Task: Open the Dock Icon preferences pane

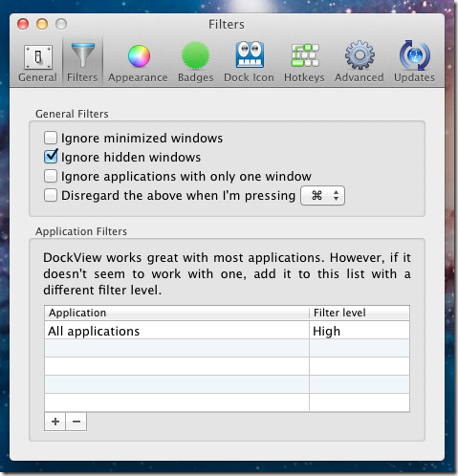Action: tap(249, 63)
